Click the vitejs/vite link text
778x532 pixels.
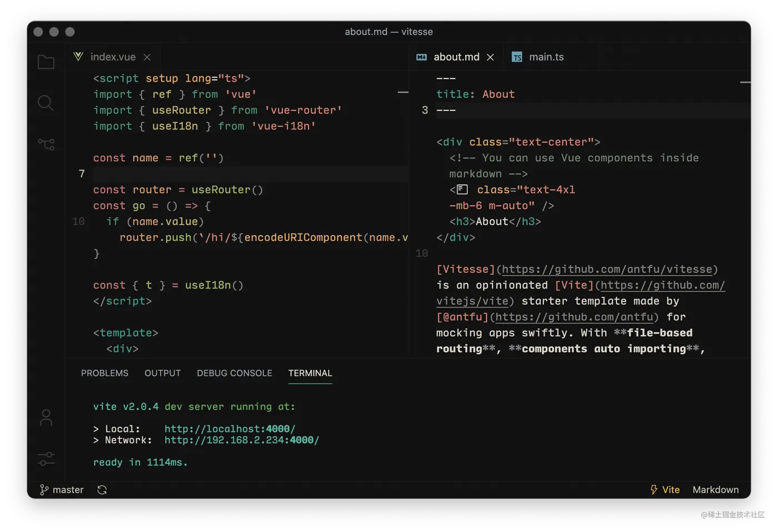pyautogui.click(x=472, y=301)
